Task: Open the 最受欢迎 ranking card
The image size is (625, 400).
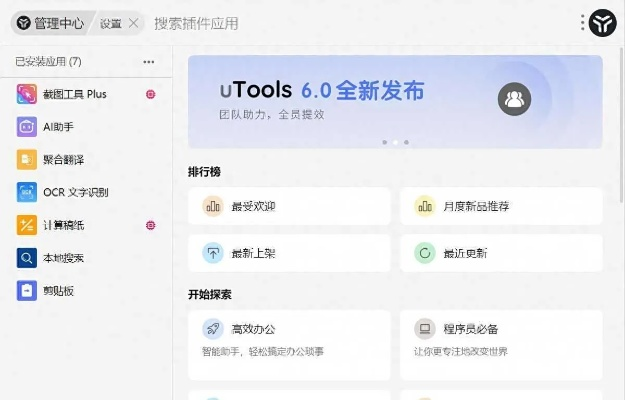Action: click(x=289, y=206)
